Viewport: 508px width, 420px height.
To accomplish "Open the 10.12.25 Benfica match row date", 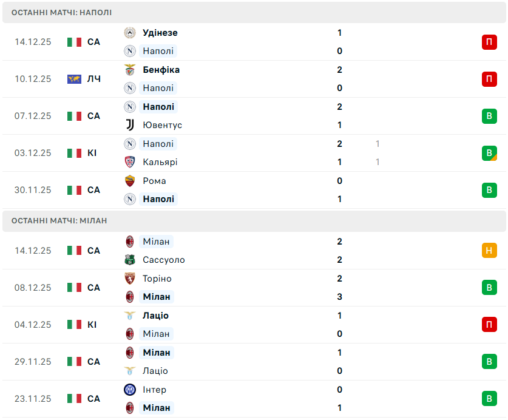I will click(x=33, y=79).
